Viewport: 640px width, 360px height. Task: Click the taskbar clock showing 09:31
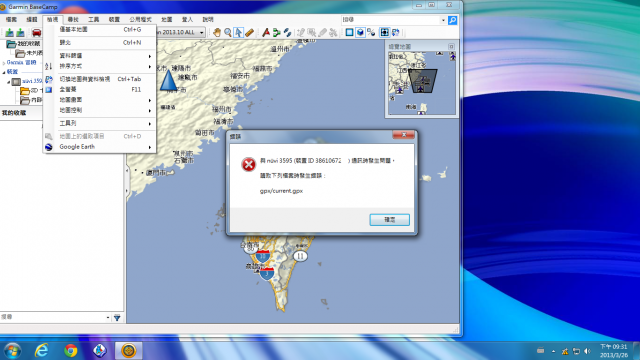click(613, 351)
